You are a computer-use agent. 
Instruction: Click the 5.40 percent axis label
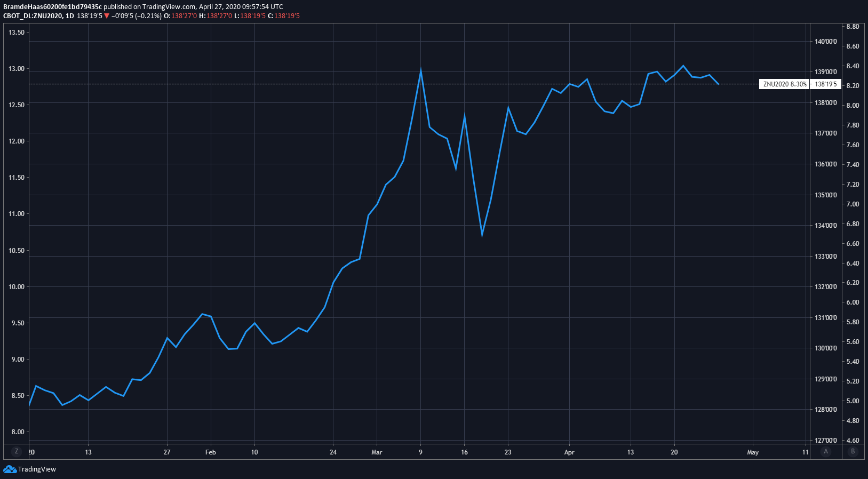click(x=853, y=362)
